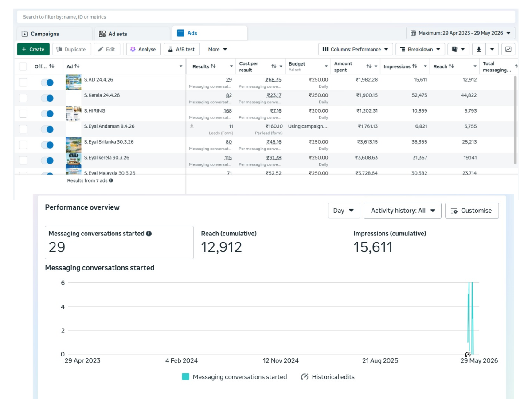Open the date range Maximum dropdown
Image resolution: width=532 pixels, height=399 pixels.
(461, 33)
